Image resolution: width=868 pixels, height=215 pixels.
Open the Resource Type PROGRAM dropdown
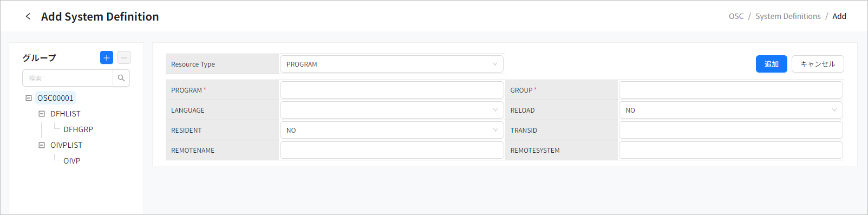[x=391, y=64]
